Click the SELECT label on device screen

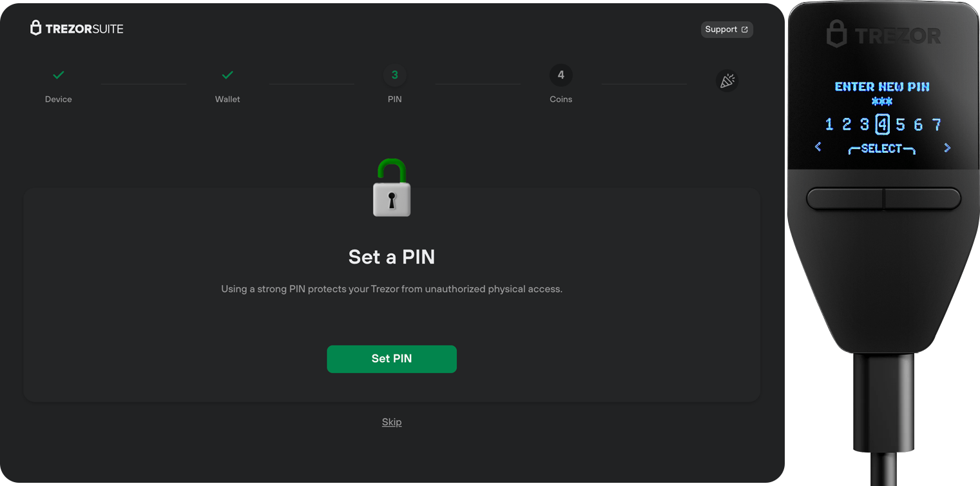881,148
